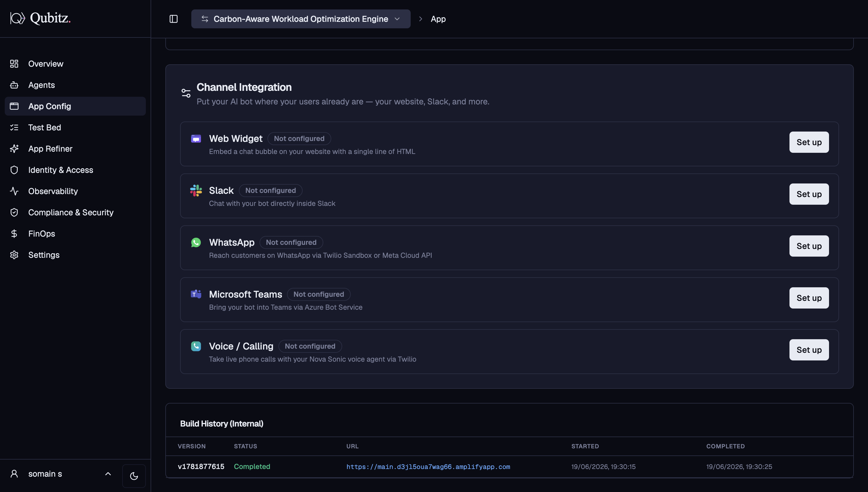Expand user menu chevron
Screen dimensions: 868x492
[x=108, y=474]
